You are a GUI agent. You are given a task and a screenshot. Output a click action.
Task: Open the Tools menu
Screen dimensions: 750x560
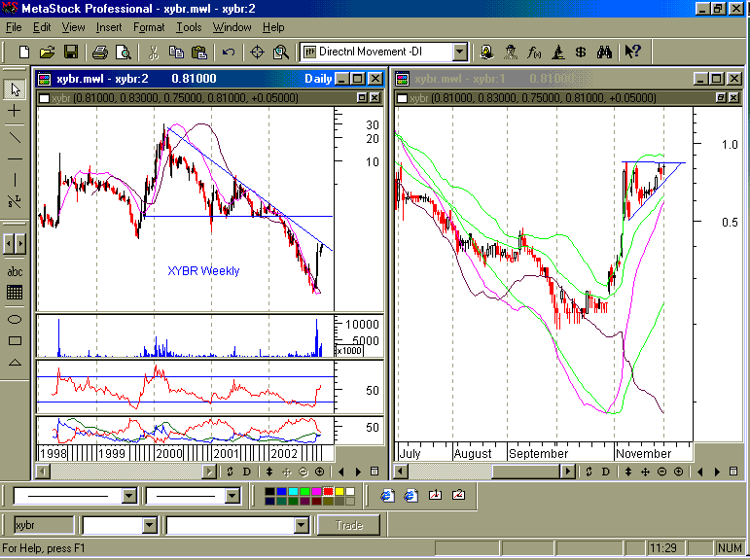point(189,27)
